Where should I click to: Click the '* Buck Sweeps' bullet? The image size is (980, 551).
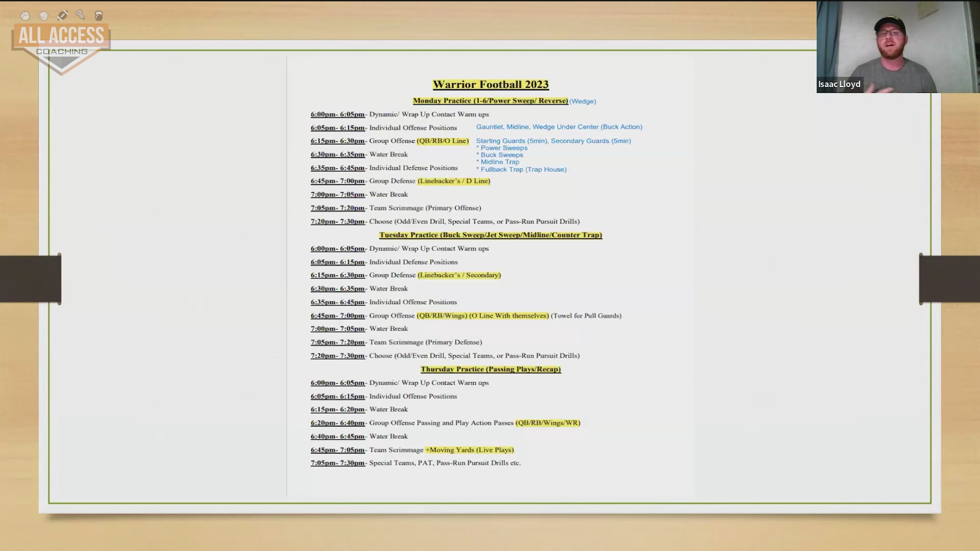click(x=500, y=155)
